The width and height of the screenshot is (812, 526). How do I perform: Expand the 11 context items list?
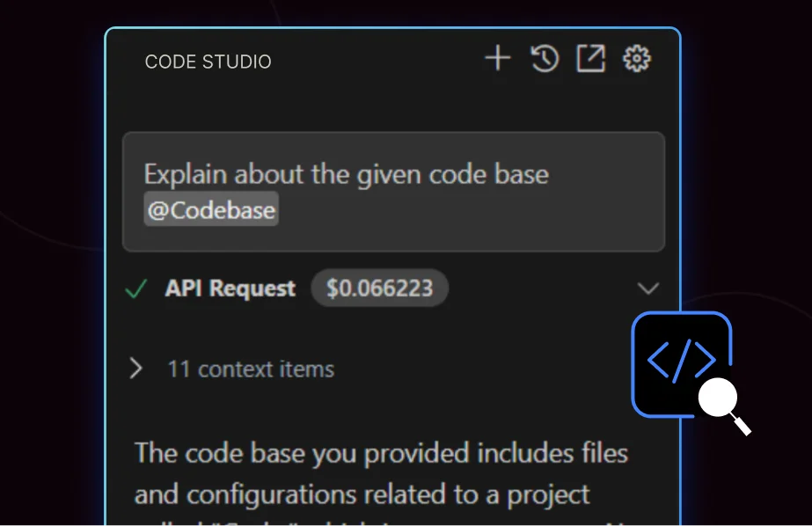coord(252,369)
